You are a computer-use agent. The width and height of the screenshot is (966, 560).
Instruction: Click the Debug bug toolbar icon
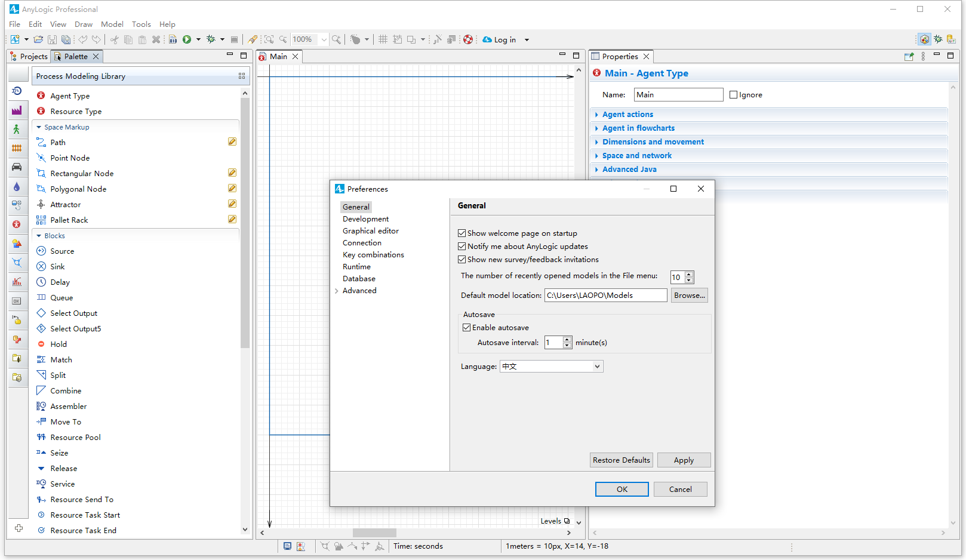click(211, 39)
